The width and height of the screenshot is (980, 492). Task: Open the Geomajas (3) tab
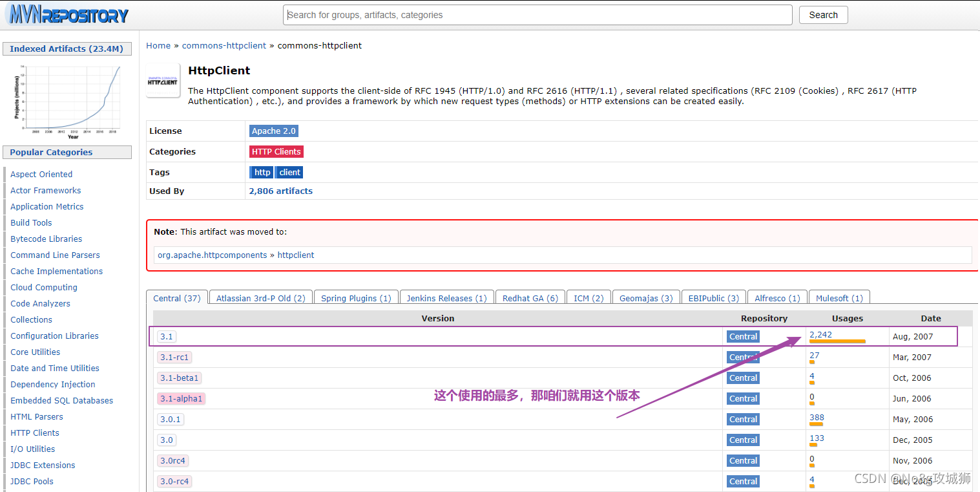(x=646, y=298)
